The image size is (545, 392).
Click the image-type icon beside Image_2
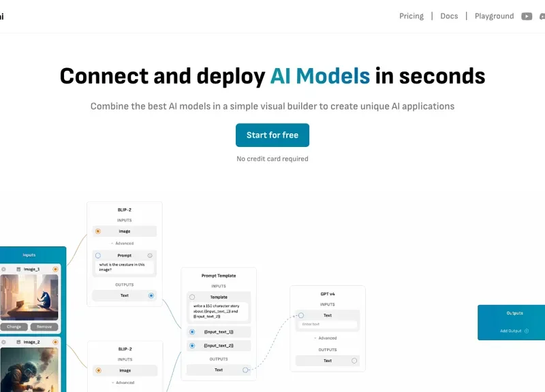[19, 342]
